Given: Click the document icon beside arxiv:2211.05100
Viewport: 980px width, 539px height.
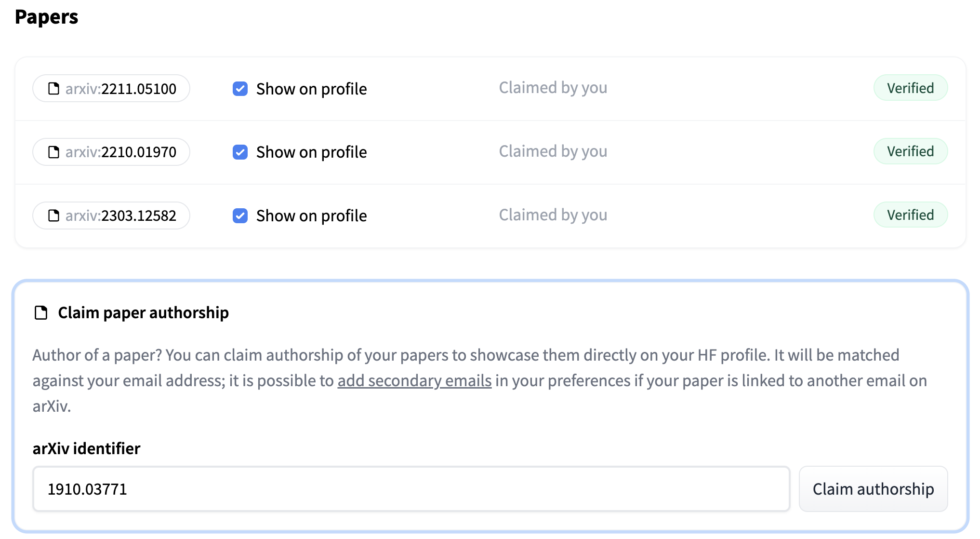Looking at the screenshot, I should (53, 89).
